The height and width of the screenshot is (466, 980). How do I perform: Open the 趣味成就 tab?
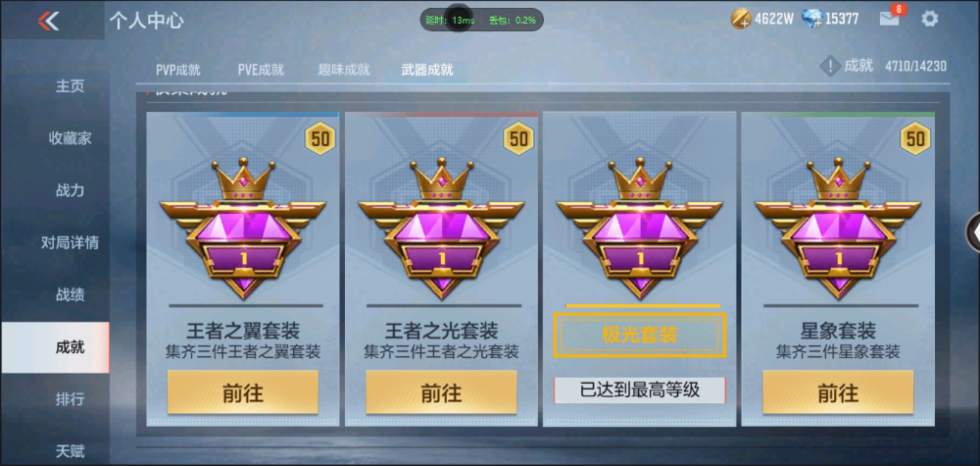point(344,70)
